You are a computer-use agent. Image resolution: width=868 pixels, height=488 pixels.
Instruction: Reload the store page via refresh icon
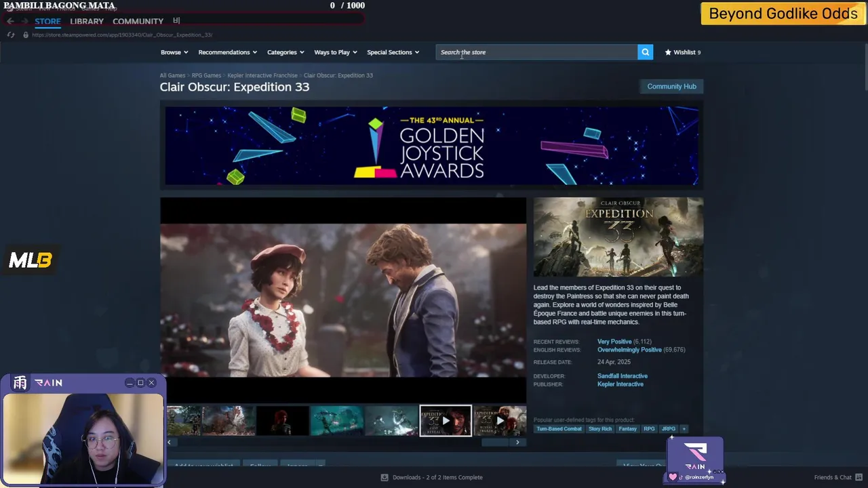[11, 35]
